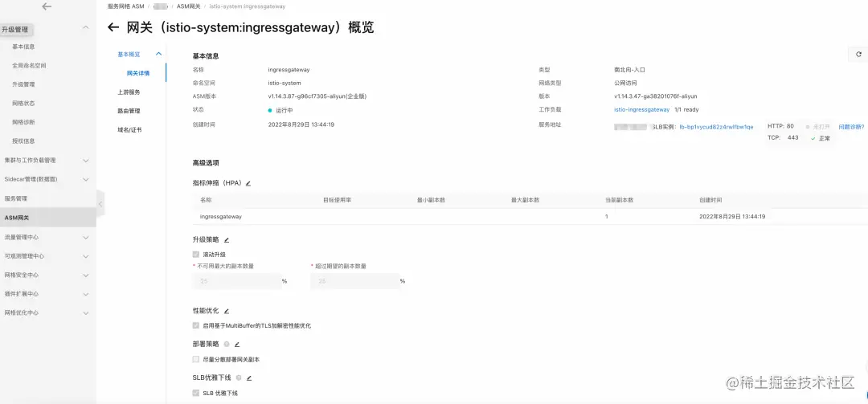Expand the Sidecar管理(数据面) menu

coord(85,179)
